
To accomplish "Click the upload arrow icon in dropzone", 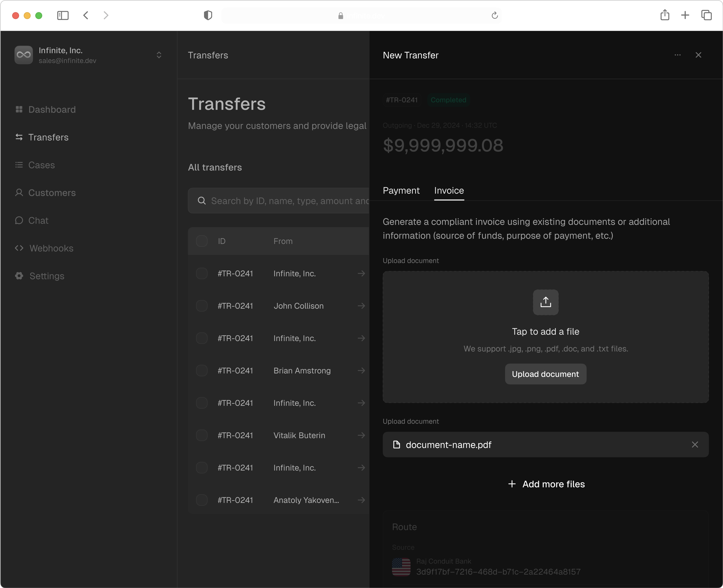I will (x=545, y=302).
